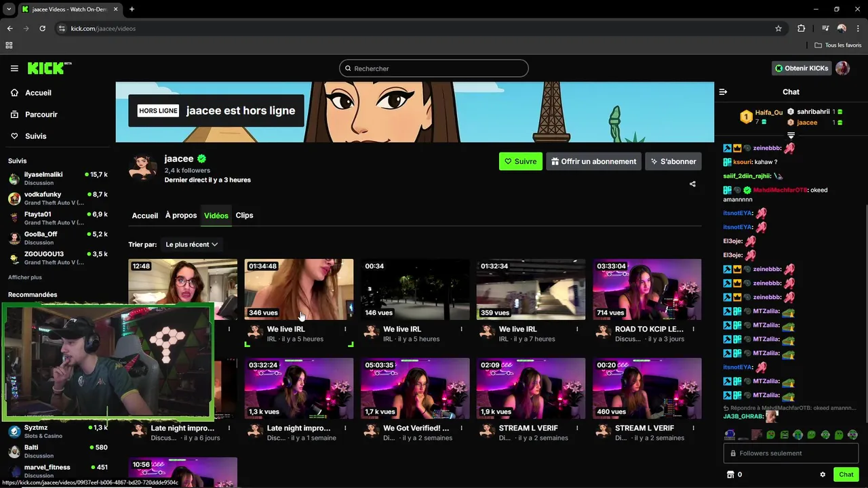Open the 05:03:35 We Got Verified thumbnail
868x488 pixels.
[x=415, y=388]
